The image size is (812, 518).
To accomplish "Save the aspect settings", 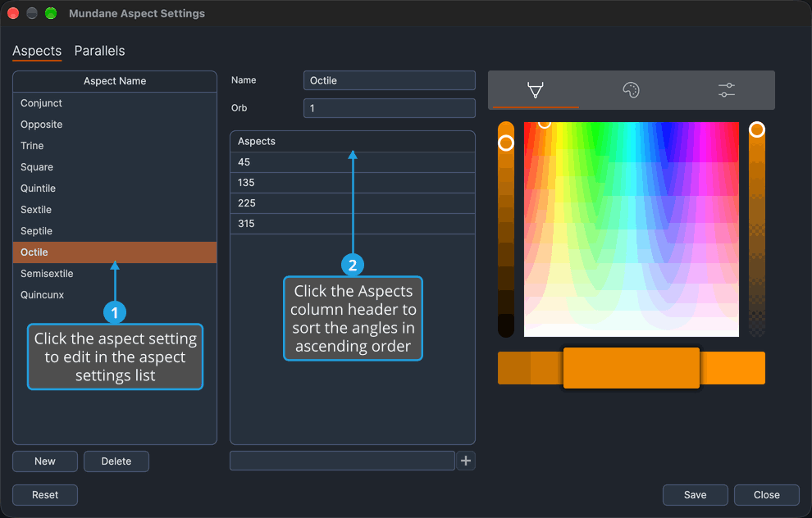I will coord(695,495).
